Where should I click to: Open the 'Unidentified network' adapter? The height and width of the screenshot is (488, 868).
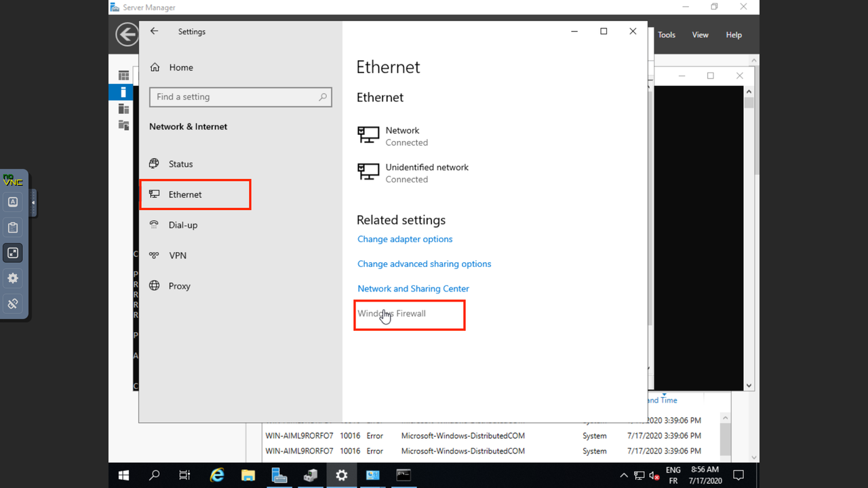coord(414,173)
